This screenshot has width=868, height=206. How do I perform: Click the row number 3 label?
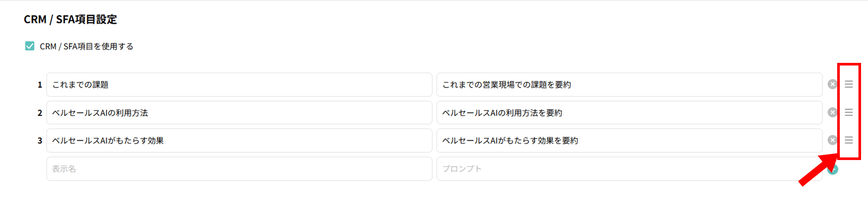tap(40, 141)
